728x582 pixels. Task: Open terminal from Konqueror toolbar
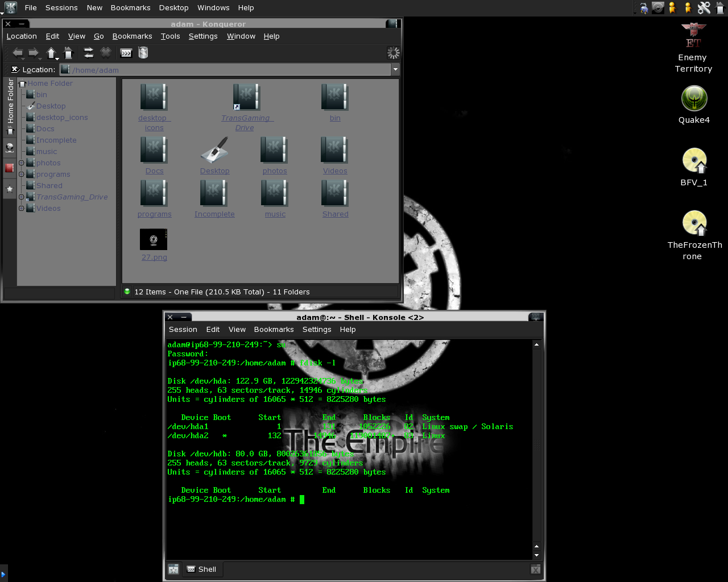(x=126, y=53)
